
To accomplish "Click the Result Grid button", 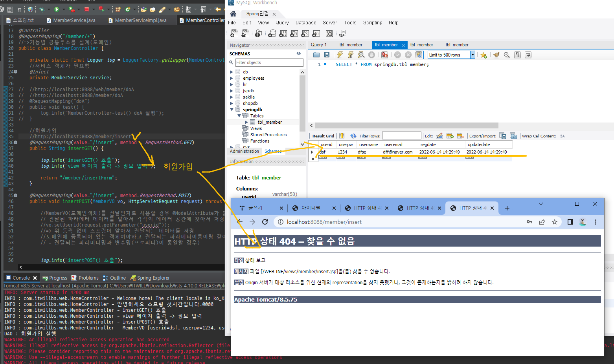I will pyautogui.click(x=323, y=136).
